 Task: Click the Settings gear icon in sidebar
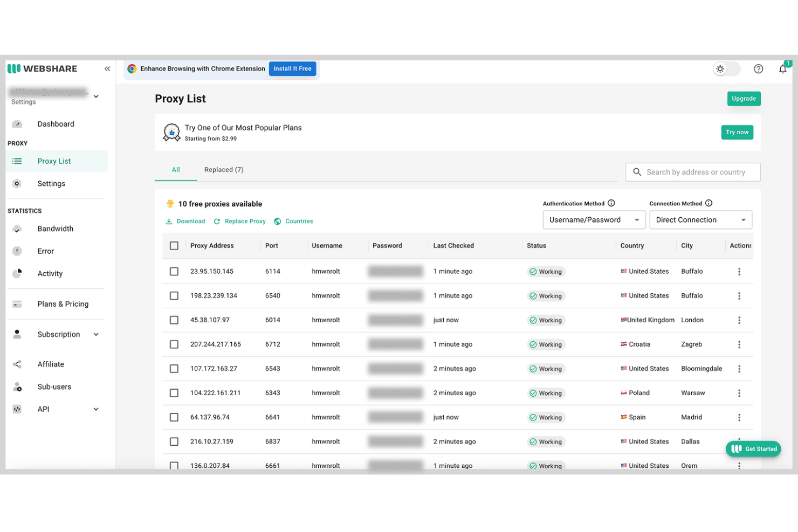[x=17, y=184]
